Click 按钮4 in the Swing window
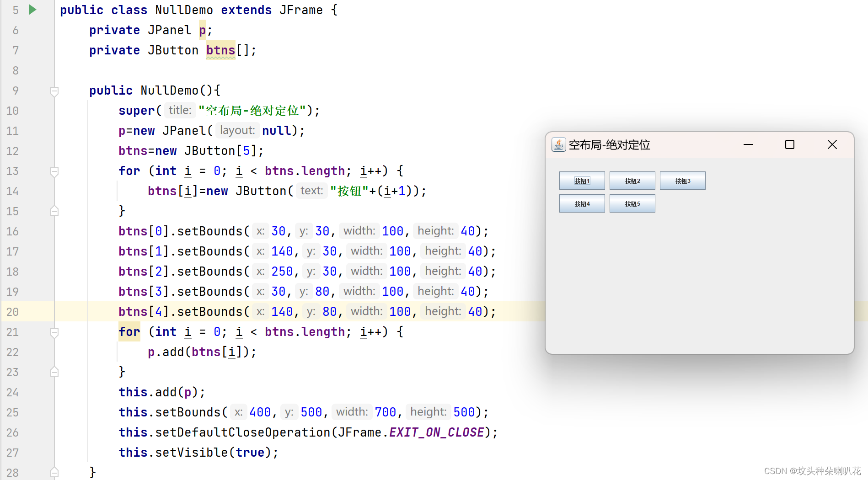The height and width of the screenshot is (480, 868). tap(582, 203)
